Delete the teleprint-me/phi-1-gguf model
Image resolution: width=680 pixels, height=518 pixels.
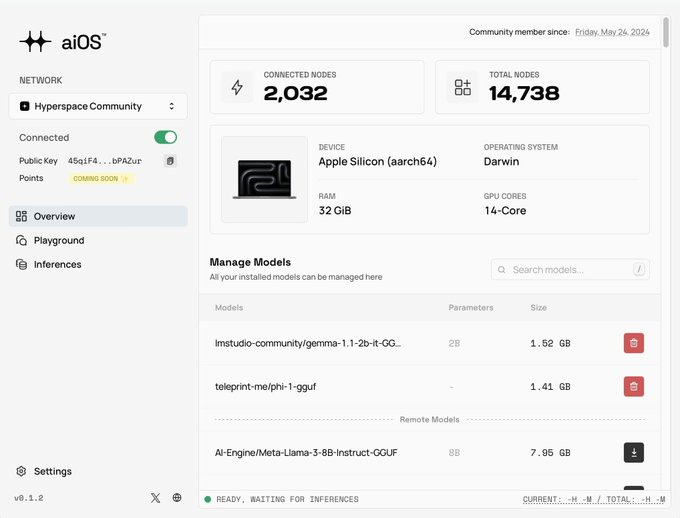[634, 387]
